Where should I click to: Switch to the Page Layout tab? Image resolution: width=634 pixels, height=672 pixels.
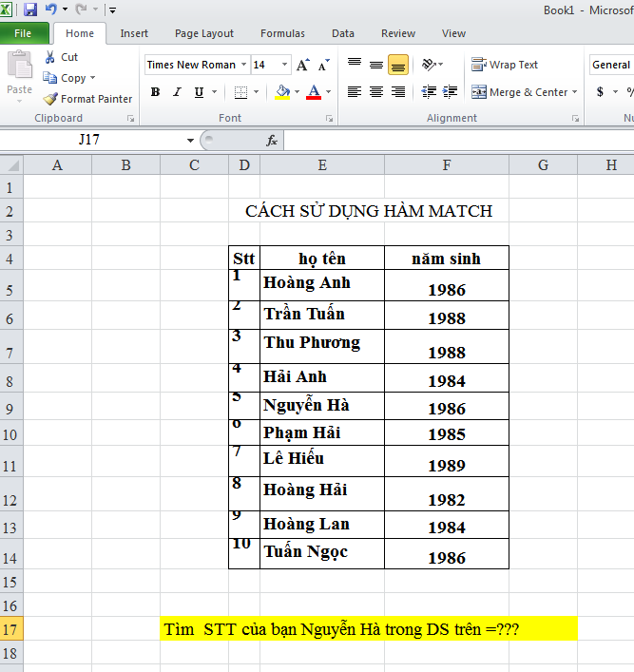[204, 33]
